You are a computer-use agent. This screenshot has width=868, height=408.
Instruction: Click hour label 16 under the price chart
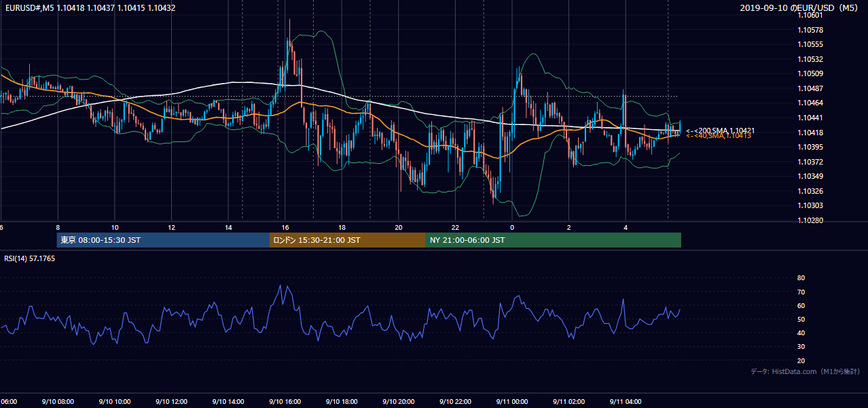[x=285, y=228]
